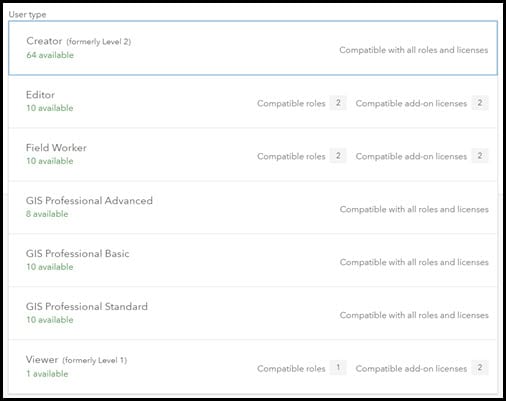This screenshot has height=401, width=506.
Task: Click Editor's compatible add-on licenses badge
Action: coord(480,103)
